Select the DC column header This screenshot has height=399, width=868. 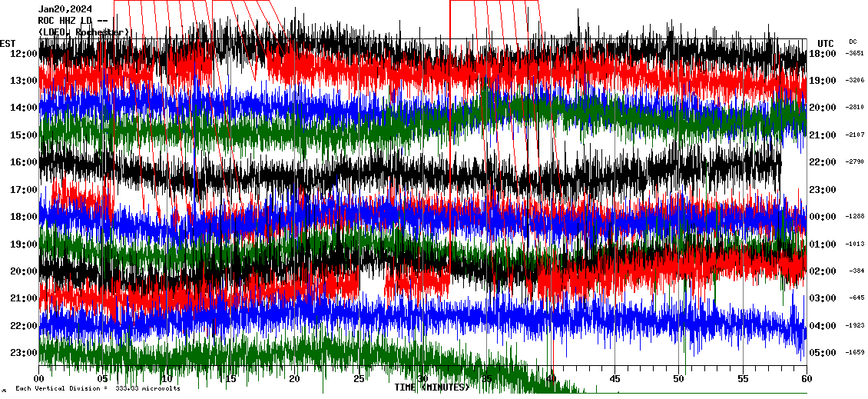pyautogui.click(x=853, y=42)
